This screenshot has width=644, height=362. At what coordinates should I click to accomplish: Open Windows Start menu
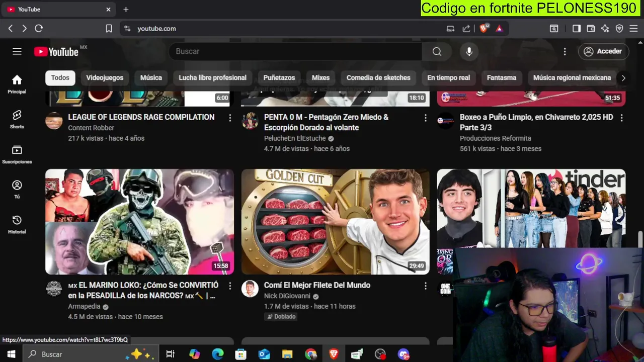point(11,354)
